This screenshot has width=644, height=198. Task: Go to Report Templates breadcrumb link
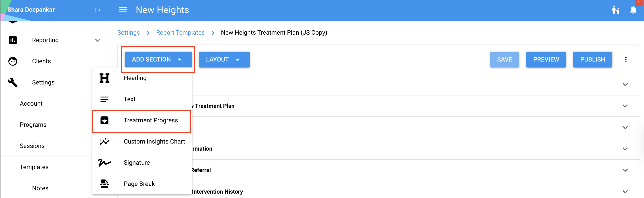(x=180, y=33)
